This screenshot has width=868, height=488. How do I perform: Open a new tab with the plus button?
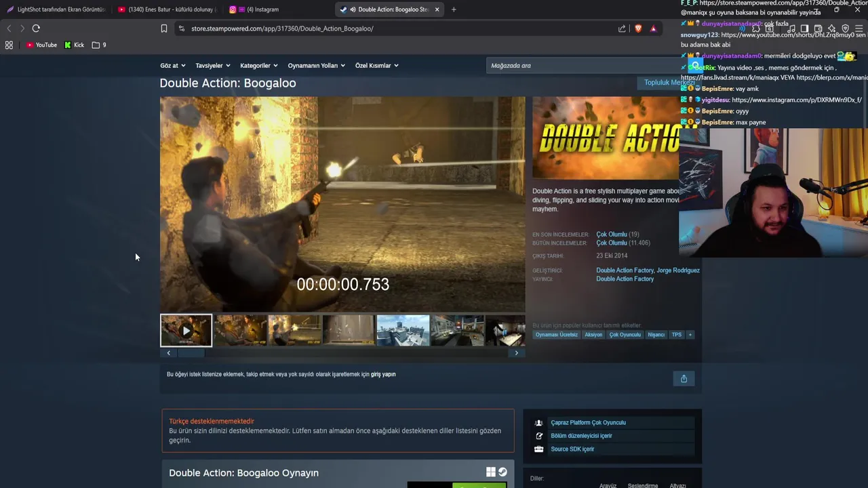click(454, 9)
